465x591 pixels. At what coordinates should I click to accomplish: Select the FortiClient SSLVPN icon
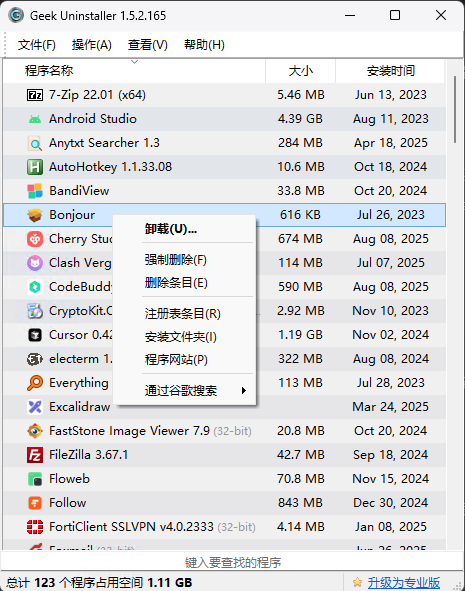[35, 527]
